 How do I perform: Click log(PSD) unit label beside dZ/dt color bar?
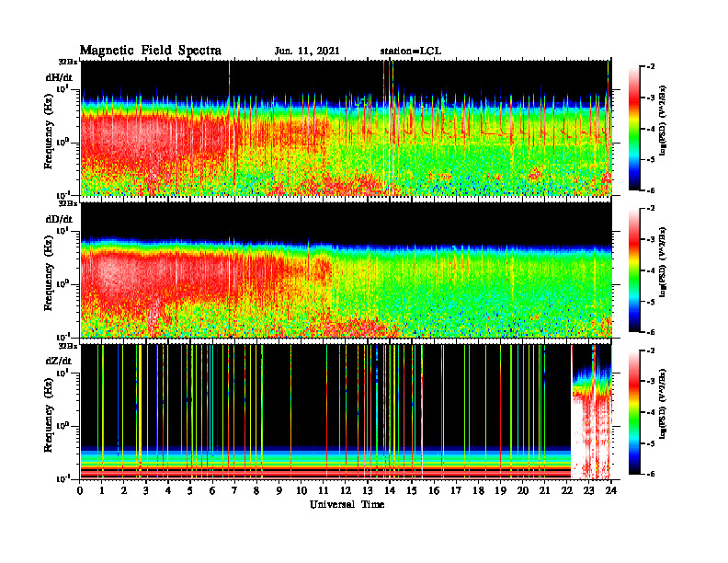[662, 403]
